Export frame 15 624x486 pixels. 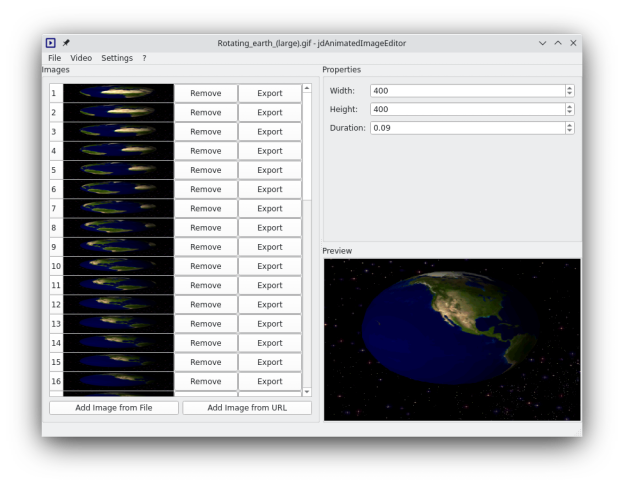(270, 362)
